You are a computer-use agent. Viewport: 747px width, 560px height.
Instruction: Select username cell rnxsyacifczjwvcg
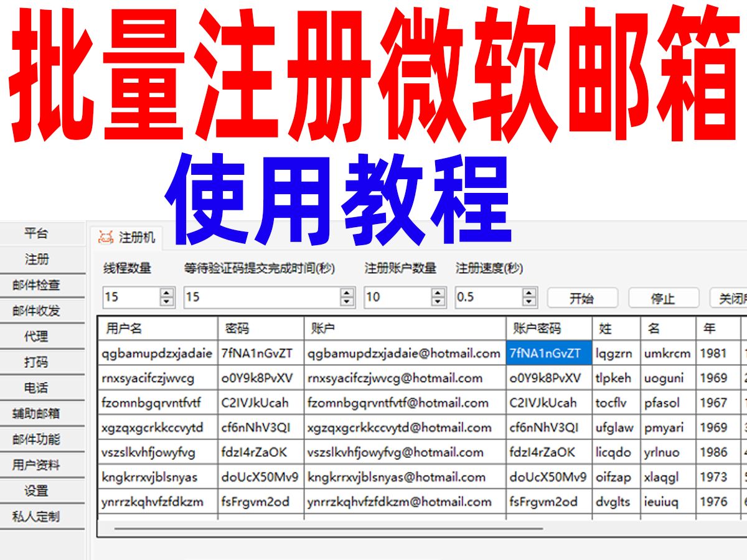click(x=157, y=378)
